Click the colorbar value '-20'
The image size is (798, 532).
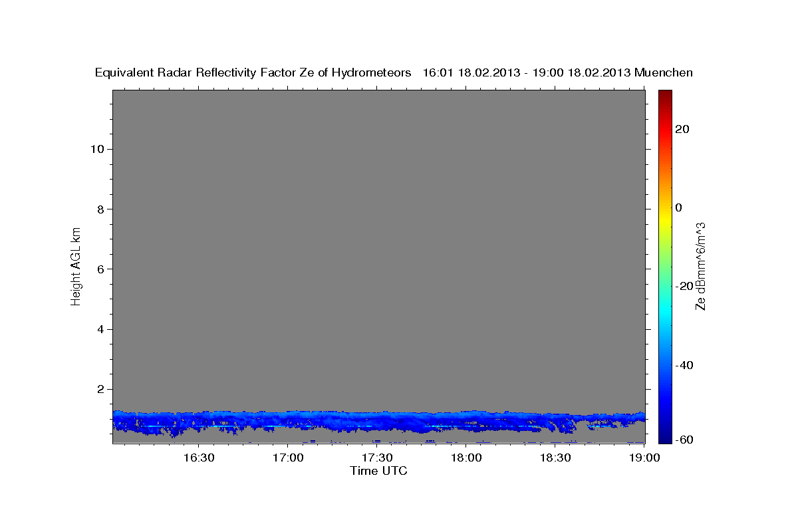(685, 286)
